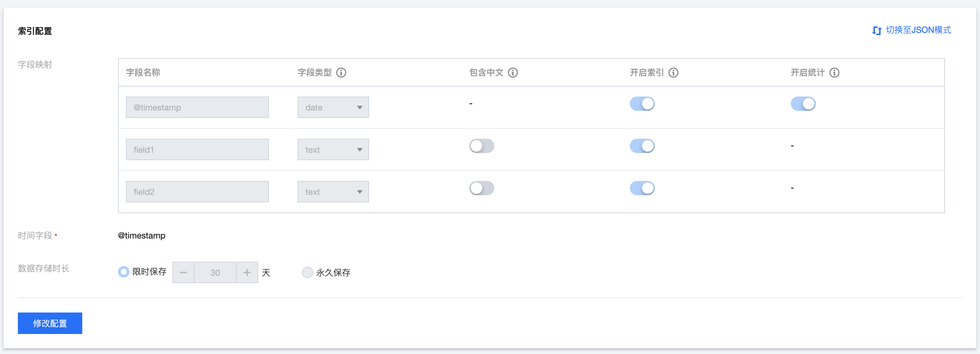Open the date field type dropdown

[x=333, y=108]
